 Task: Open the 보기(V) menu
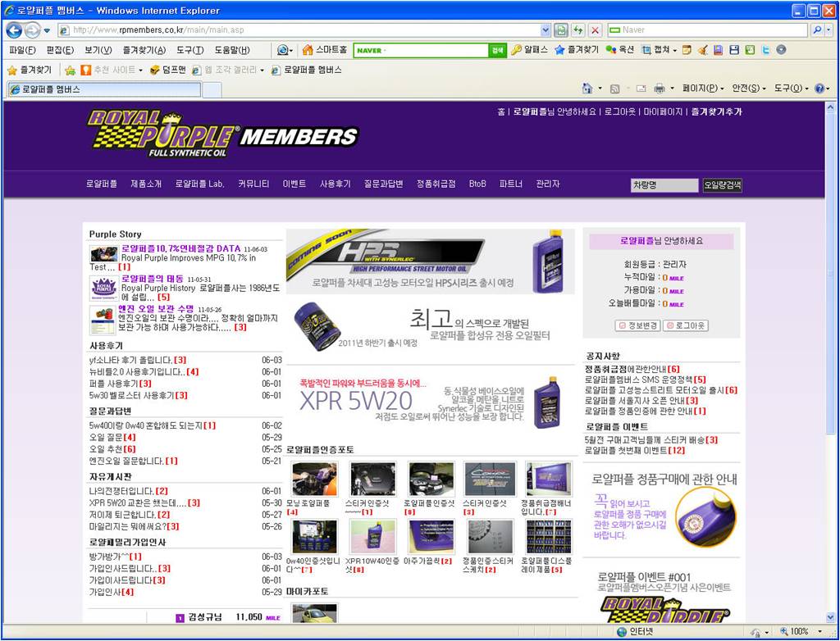tap(98, 50)
